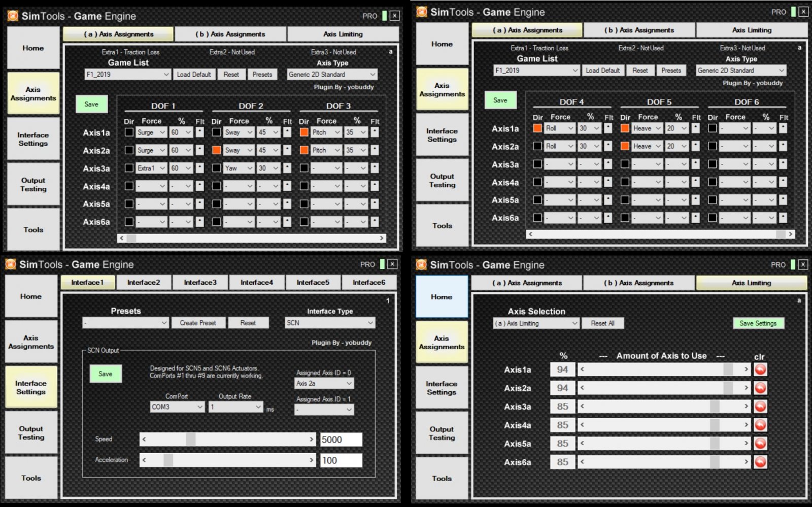Click left arrow of Speed slider
812x507 pixels.
coord(144,440)
